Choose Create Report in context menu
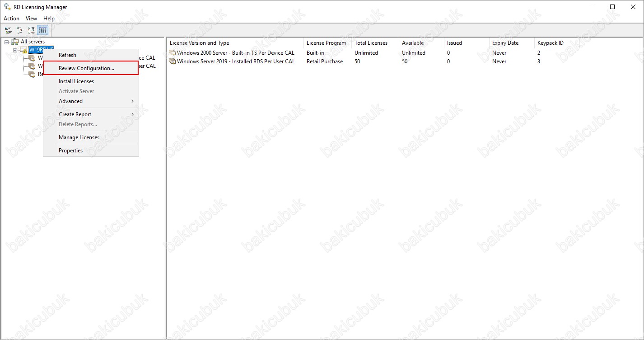The width and height of the screenshot is (644, 340). tap(91, 114)
